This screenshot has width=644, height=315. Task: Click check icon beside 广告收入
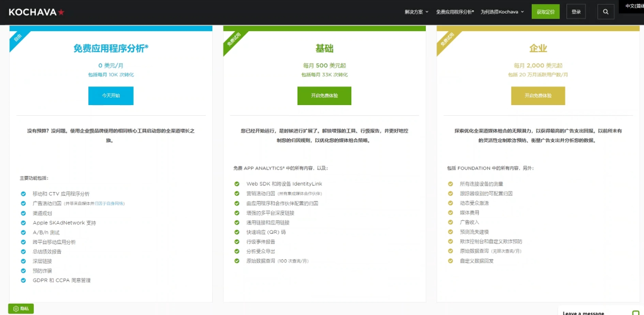click(451, 222)
